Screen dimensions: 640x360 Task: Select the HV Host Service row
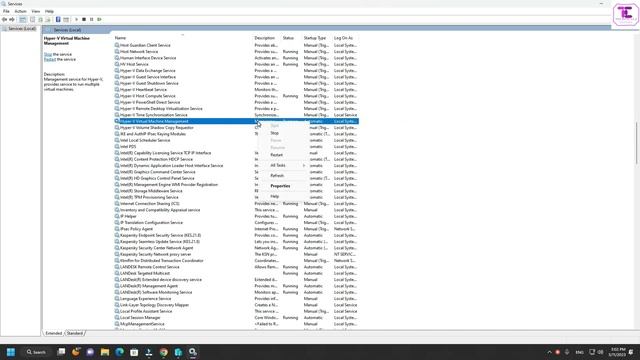(x=236, y=64)
